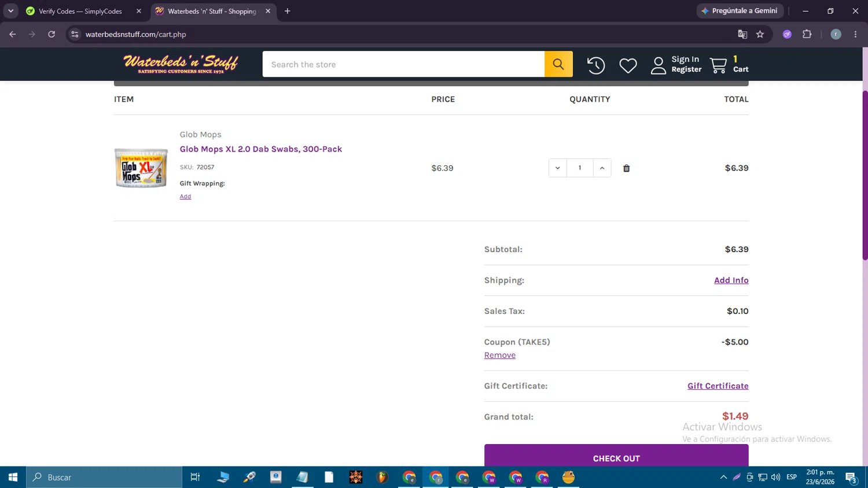
Task: Open the recently viewed history icon
Action: [x=596, y=65]
